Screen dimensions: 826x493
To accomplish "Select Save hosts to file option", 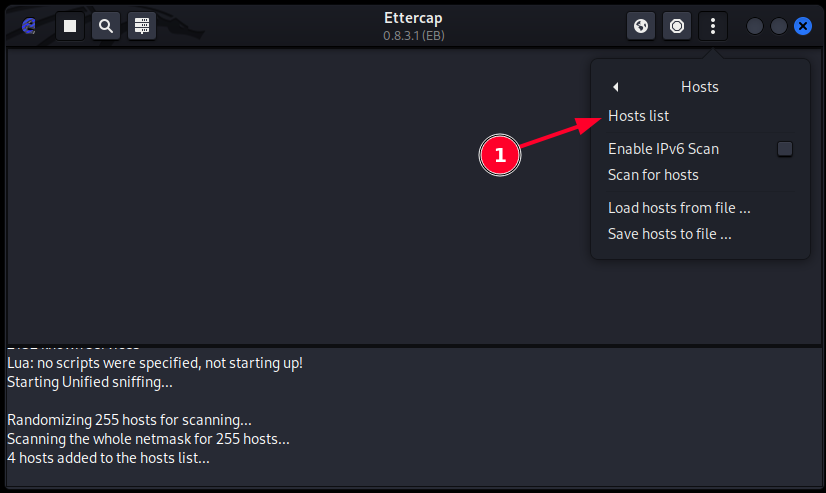I will (670, 234).
